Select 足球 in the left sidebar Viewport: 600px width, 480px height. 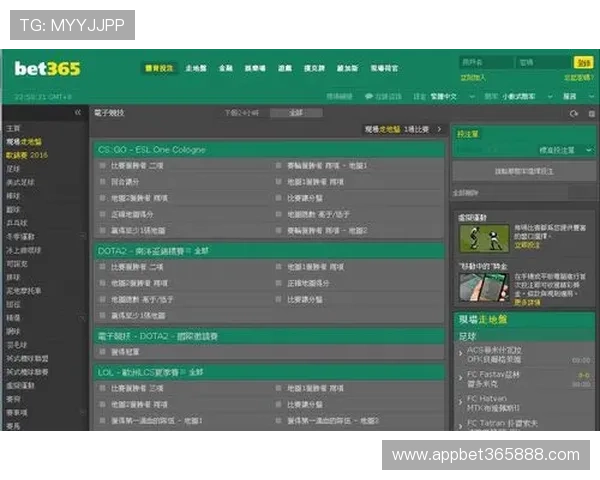click(13, 169)
